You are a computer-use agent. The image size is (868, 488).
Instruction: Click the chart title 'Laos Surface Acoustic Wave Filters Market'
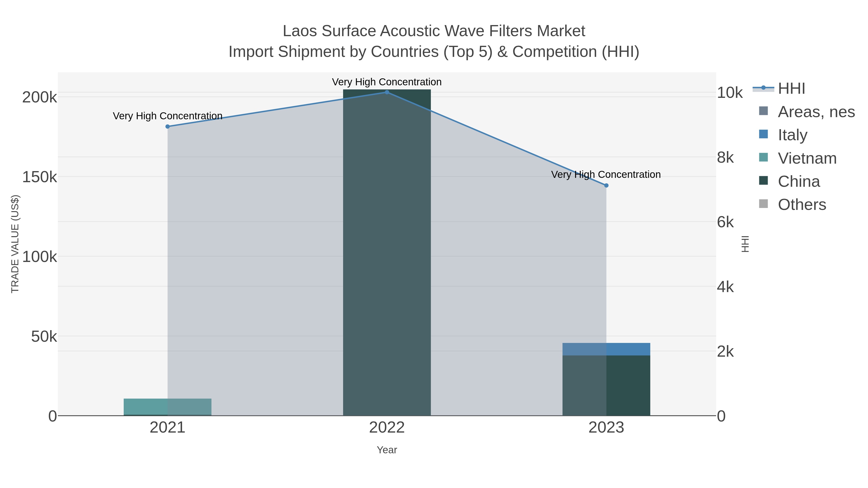coord(434,31)
